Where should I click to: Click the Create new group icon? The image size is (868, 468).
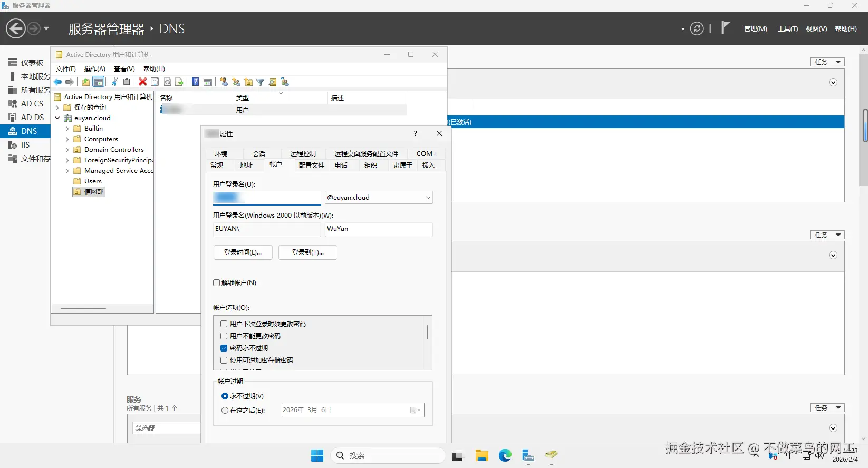(x=236, y=82)
